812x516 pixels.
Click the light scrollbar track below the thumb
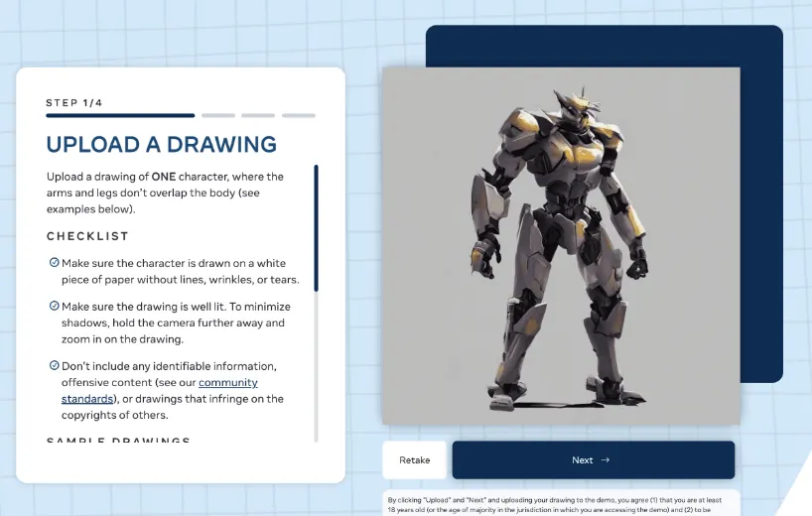click(x=316, y=366)
